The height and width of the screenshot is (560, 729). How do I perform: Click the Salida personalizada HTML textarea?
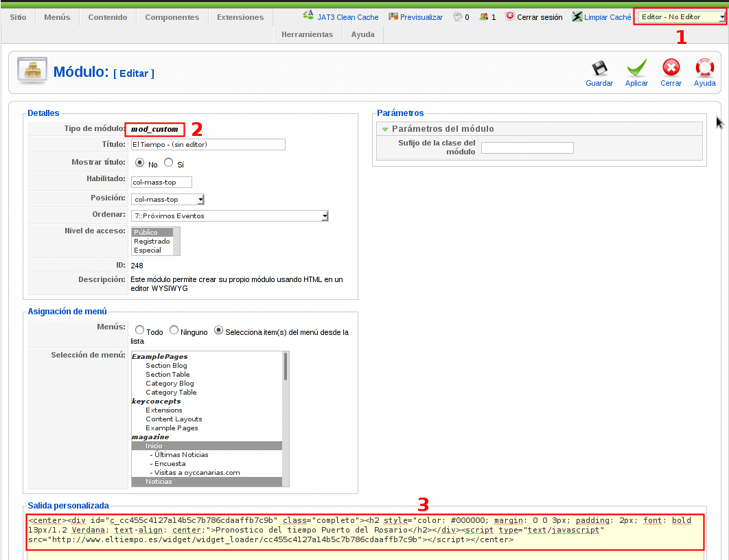(365, 536)
